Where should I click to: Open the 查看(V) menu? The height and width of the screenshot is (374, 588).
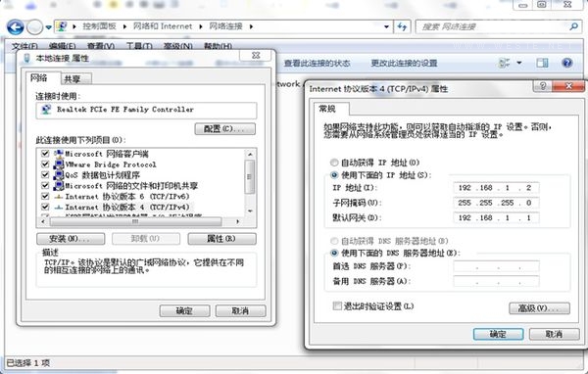101,46
